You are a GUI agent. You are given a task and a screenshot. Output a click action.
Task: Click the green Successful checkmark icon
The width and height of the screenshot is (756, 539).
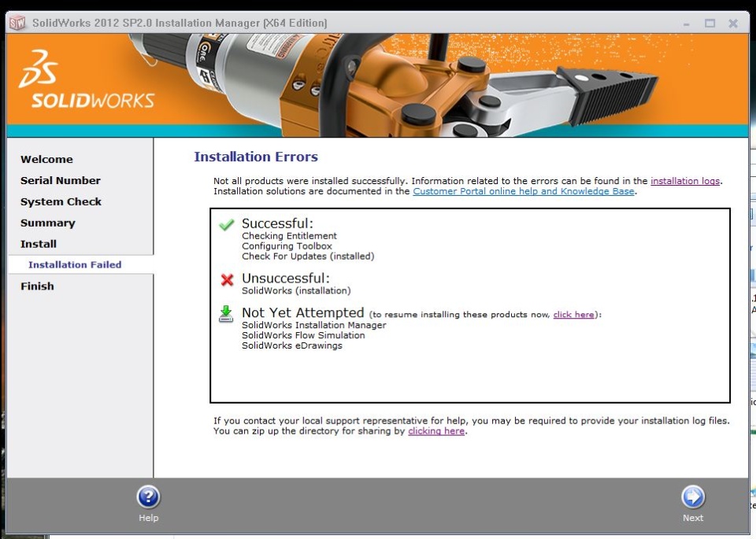point(226,224)
